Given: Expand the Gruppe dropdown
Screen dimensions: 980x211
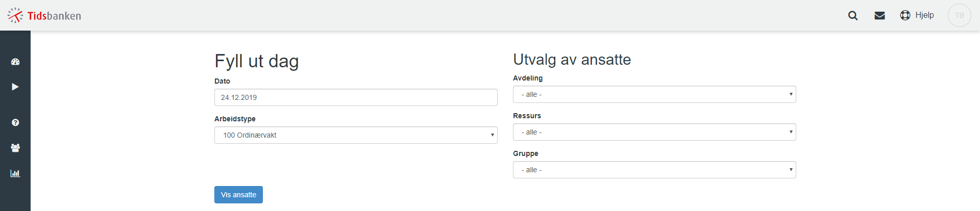Looking at the screenshot, I should pos(654,170).
